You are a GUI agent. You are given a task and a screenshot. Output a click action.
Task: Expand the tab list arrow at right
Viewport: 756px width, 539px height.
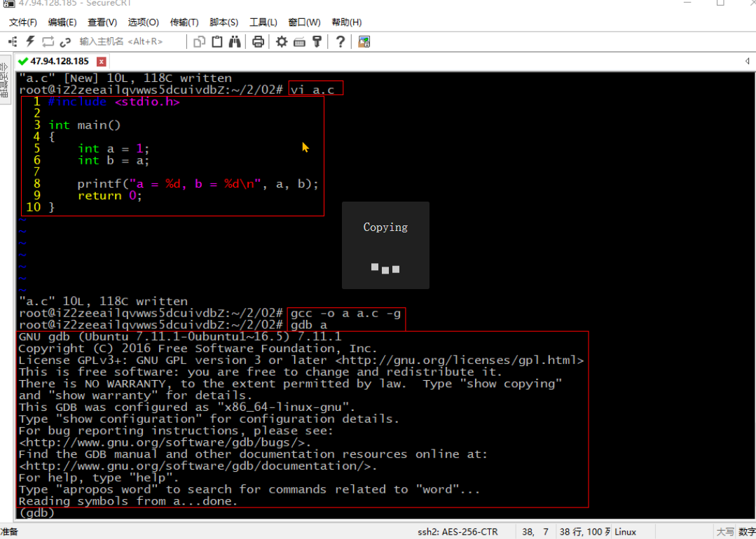point(747,62)
